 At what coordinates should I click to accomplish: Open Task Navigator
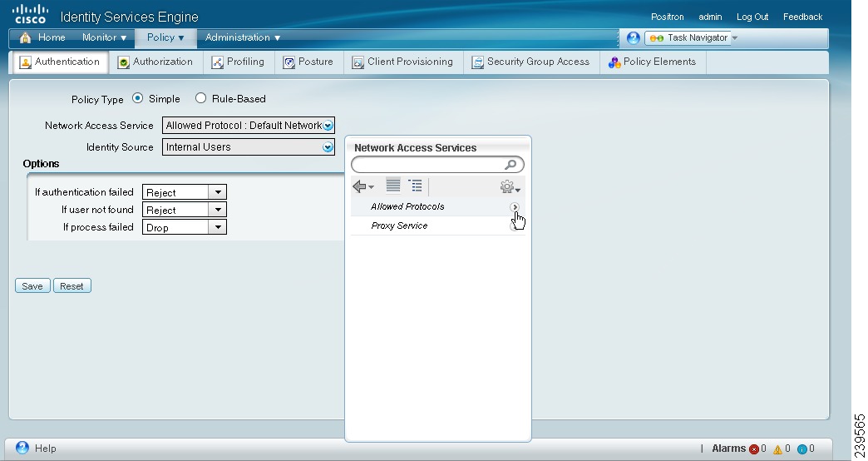688,38
